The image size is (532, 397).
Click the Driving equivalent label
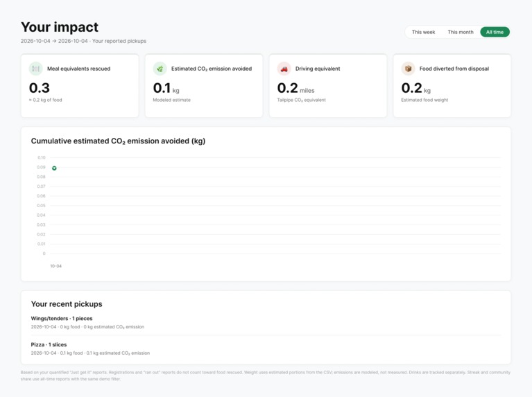pyautogui.click(x=318, y=69)
